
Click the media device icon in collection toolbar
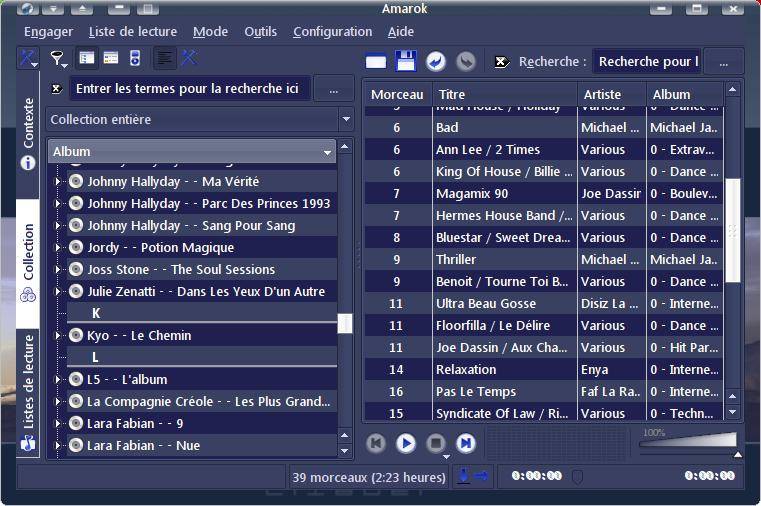pyautogui.click(x=135, y=58)
